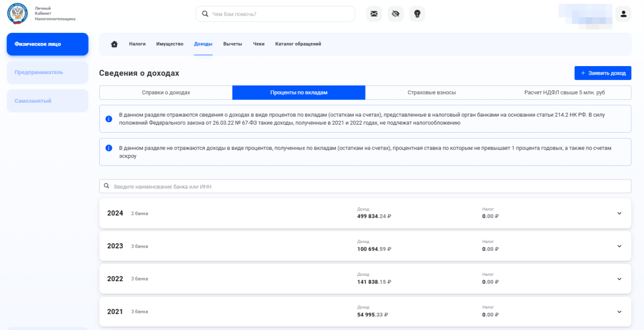Click the tax service logo
This screenshot has height=330, width=644.
pos(17,14)
